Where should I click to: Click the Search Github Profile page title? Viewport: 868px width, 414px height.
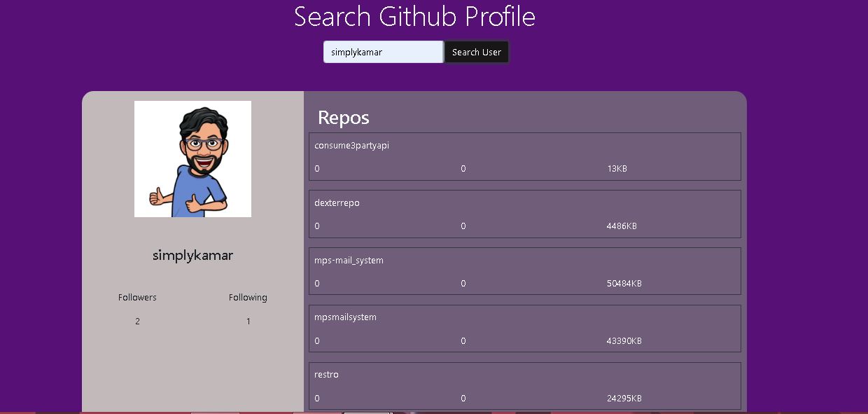pyautogui.click(x=414, y=17)
